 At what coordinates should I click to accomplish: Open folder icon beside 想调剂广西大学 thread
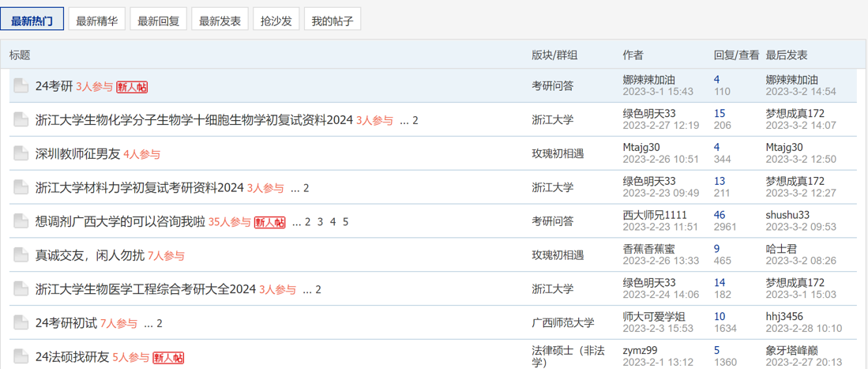tap(21, 221)
